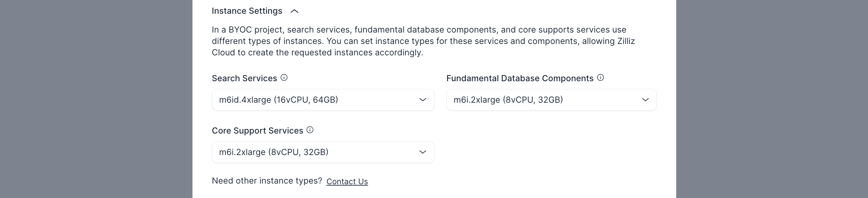Click the chevron arrow in Fundamental Database dropdown

coord(645,100)
